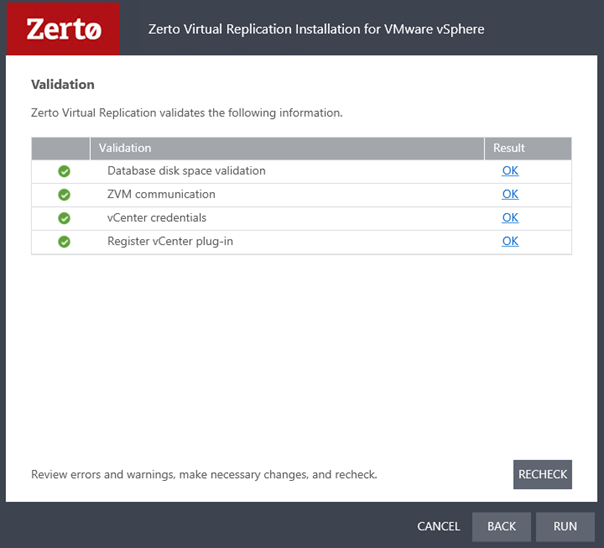
Task: Select the ZVM communication row text
Action: (161, 194)
